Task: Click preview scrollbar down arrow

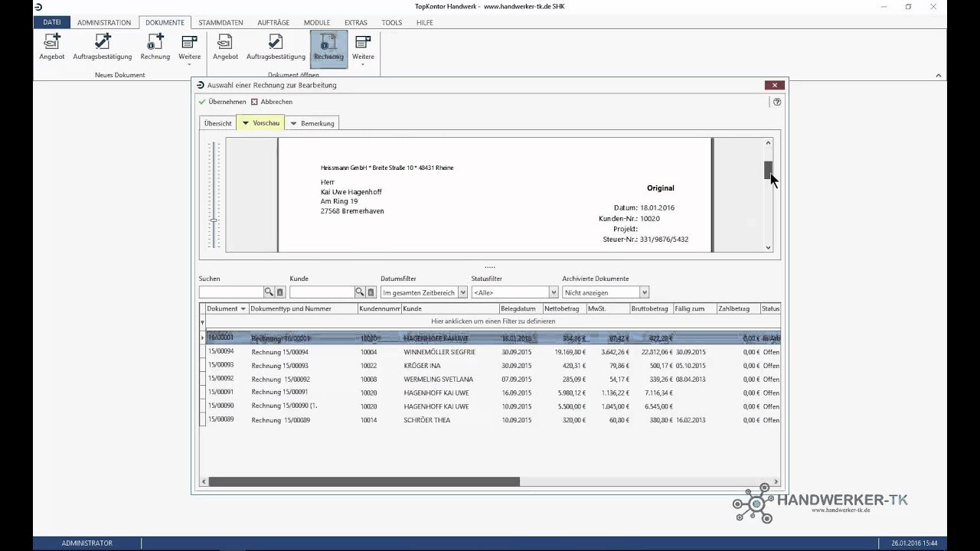Action: (x=768, y=247)
